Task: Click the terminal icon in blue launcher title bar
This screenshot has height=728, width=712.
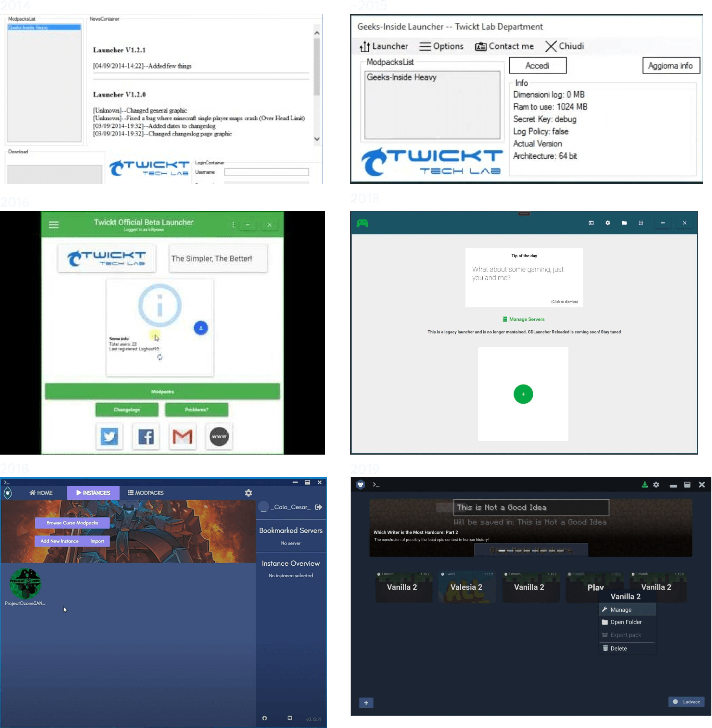Action: coord(6,482)
